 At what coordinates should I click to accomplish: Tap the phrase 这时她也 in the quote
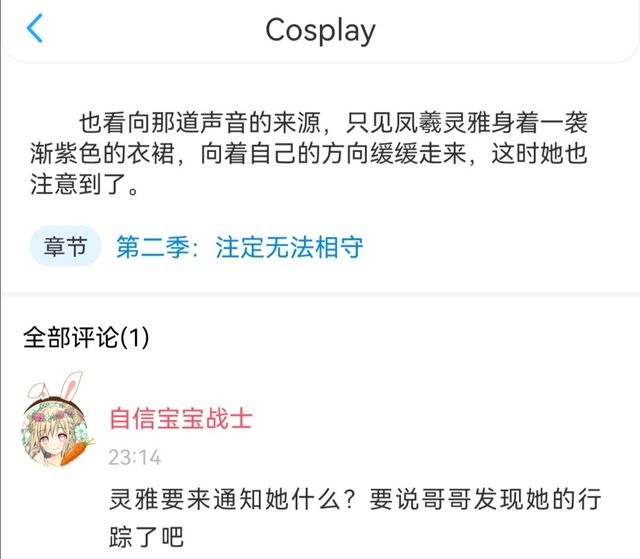click(539, 154)
